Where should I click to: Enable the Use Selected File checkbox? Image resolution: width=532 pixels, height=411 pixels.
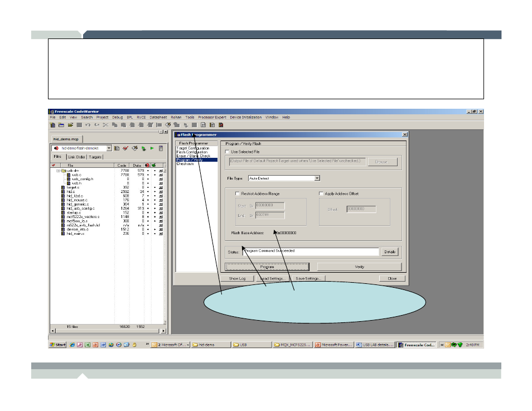point(228,152)
